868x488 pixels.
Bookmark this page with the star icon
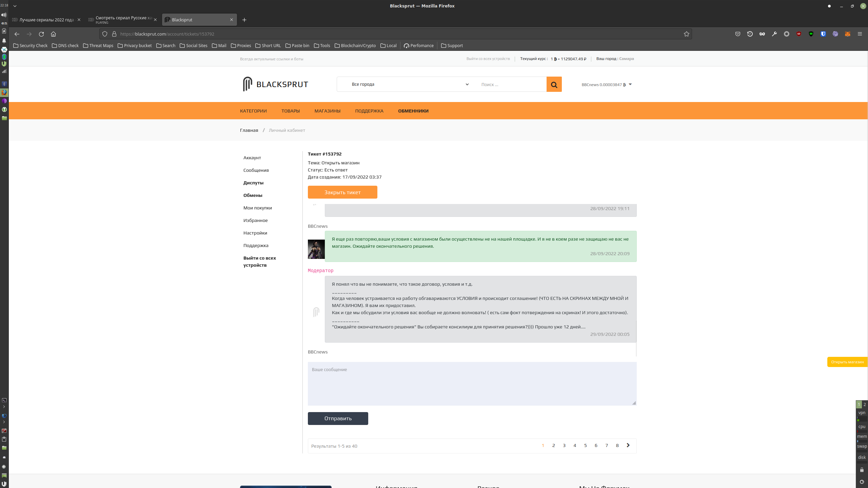click(687, 34)
